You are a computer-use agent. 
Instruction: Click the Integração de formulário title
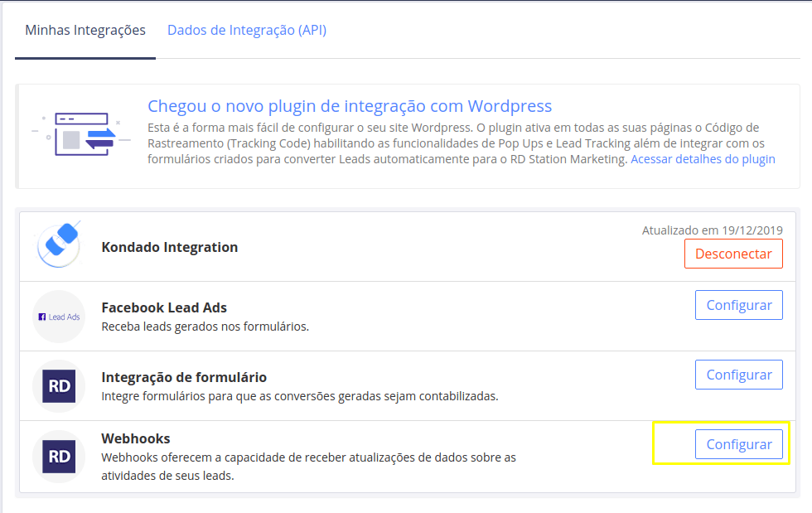(184, 377)
